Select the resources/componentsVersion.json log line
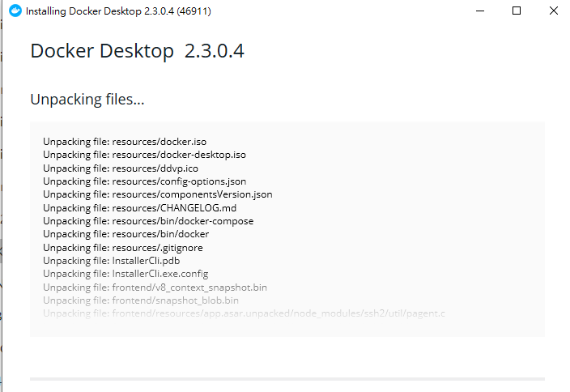This screenshot has height=392, width=570. pos(158,194)
